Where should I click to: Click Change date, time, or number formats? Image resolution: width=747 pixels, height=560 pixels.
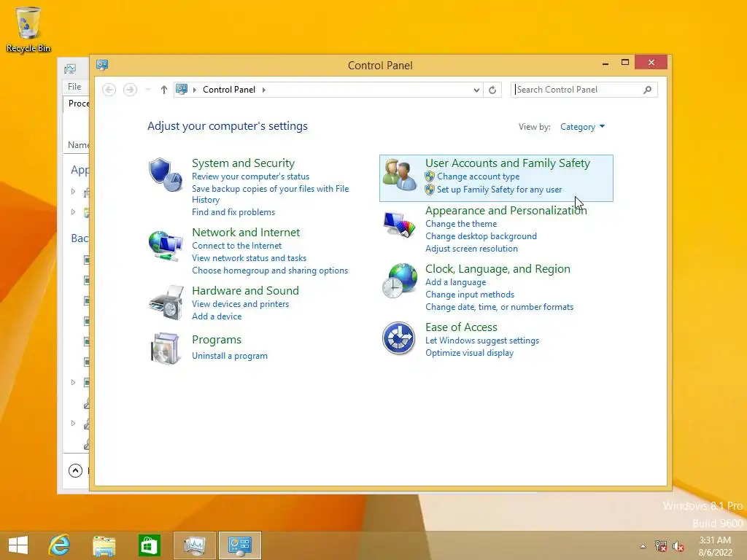coord(499,307)
